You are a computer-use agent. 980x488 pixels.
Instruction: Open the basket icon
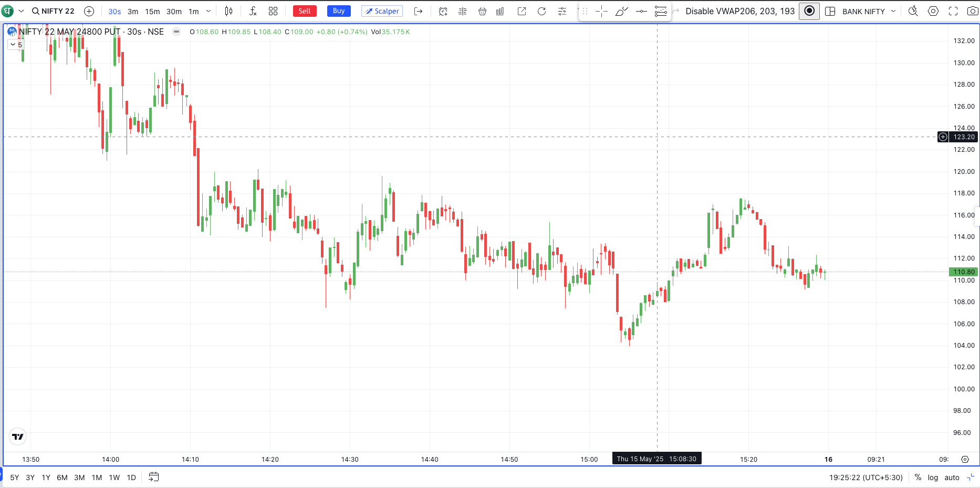482,11
